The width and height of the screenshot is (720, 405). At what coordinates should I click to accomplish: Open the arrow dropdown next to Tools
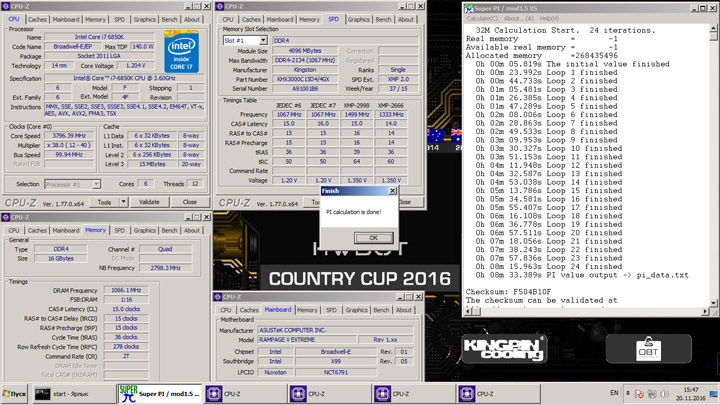point(123,202)
